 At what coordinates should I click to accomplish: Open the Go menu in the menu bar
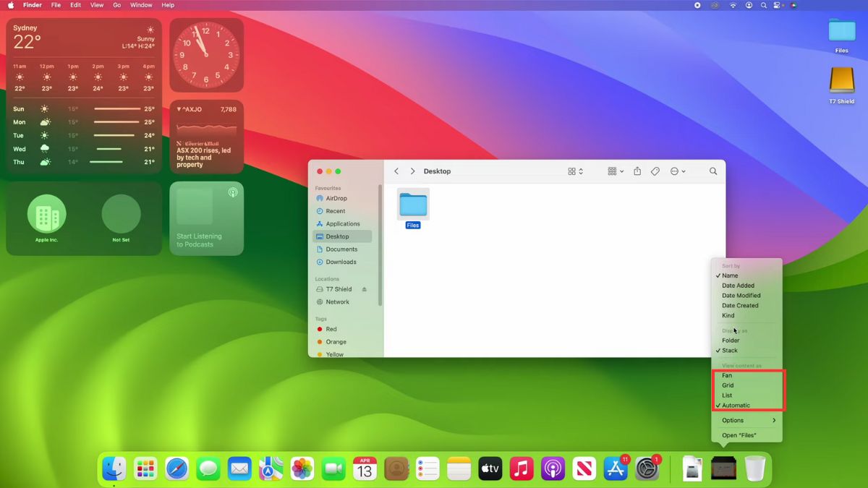point(117,5)
